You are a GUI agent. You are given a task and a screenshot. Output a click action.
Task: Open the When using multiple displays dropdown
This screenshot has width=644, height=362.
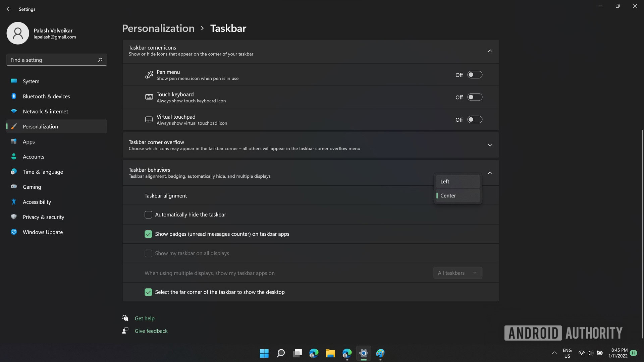pos(458,273)
